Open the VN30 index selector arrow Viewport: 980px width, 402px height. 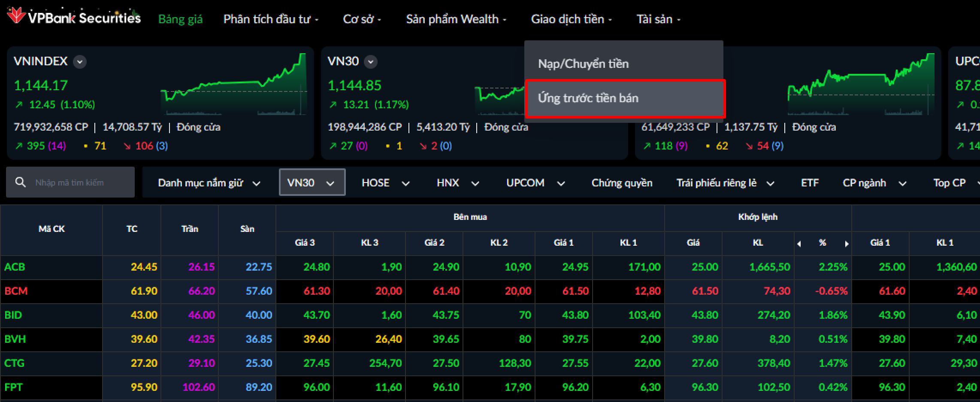371,62
